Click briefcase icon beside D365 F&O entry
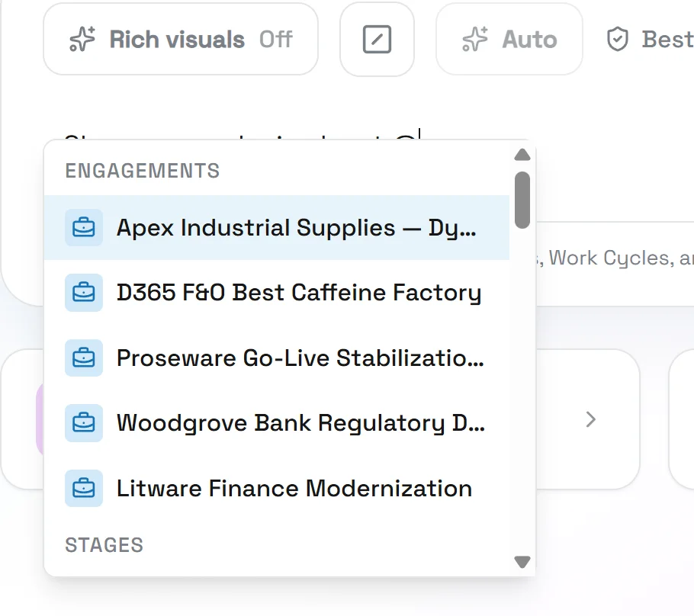The image size is (694, 616). pyautogui.click(x=84, y=293)
